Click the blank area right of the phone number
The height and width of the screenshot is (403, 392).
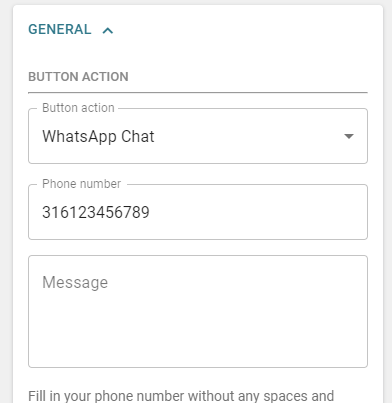258,212
